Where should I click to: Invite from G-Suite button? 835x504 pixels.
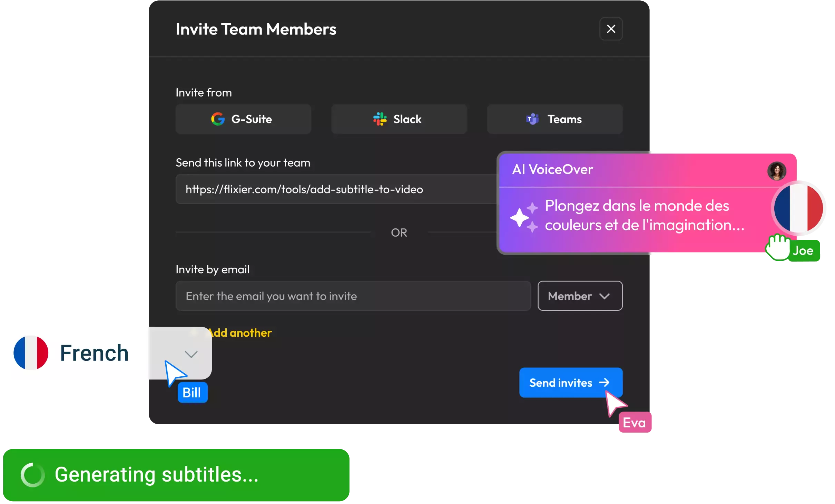243,119
